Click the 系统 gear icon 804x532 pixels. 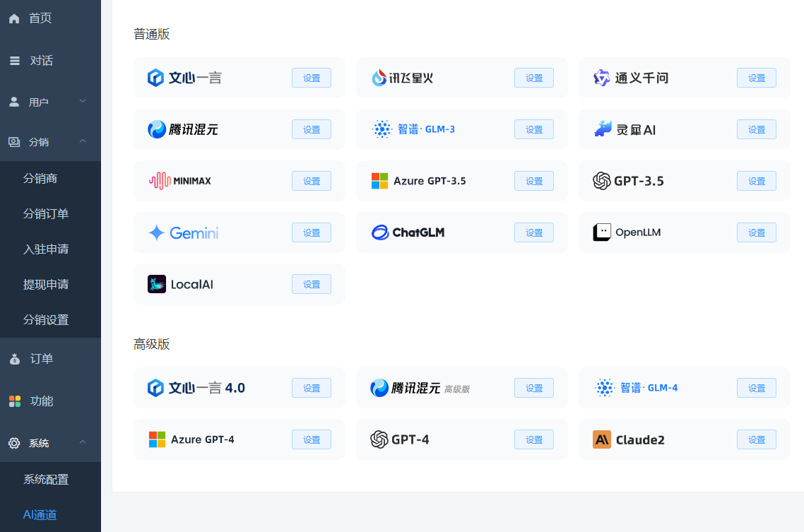pyautogui.click(x=14, y=443)
